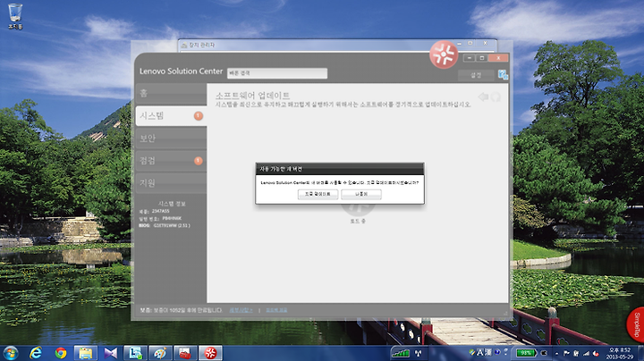The image size is (644, 361).
Task: Click the Action Center flag tray icon
Action: (x=566, y=353)
